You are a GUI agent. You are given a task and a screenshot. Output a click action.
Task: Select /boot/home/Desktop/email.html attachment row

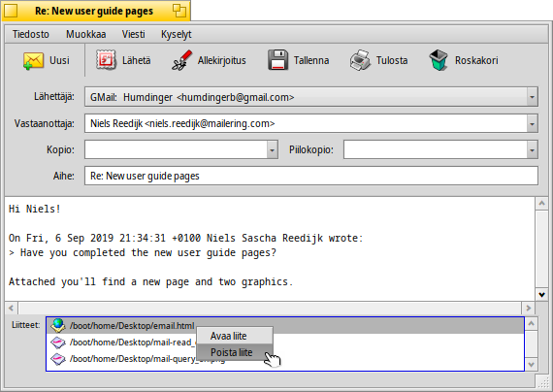coord(285,325)
